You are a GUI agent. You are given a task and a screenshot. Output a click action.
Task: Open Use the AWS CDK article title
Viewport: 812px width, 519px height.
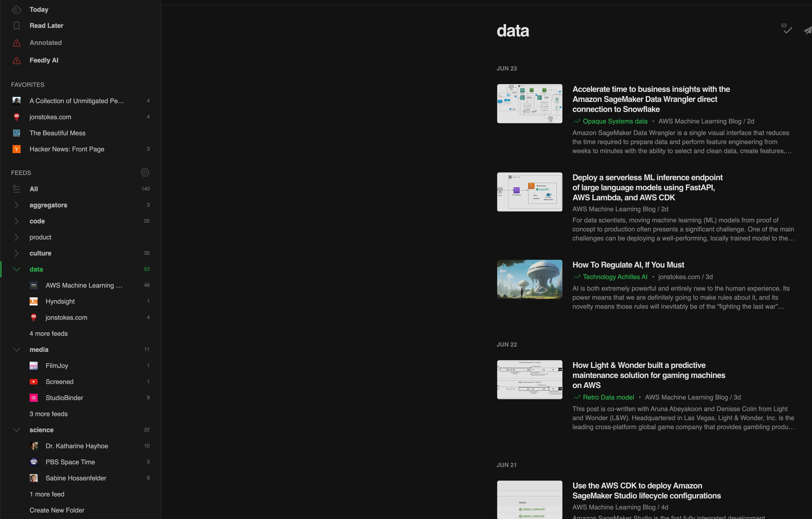click(647, 491)
